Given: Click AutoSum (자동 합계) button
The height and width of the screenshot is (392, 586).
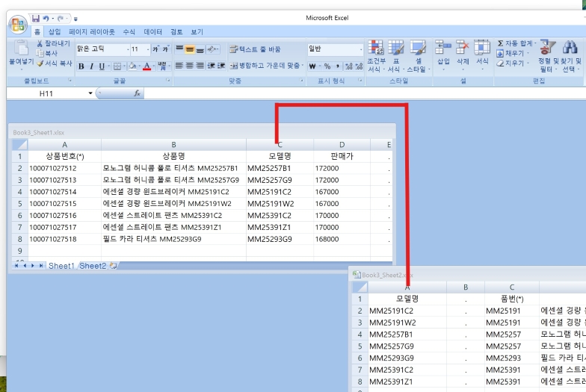Looking at the screenshot, I should [x=514, y=43].
